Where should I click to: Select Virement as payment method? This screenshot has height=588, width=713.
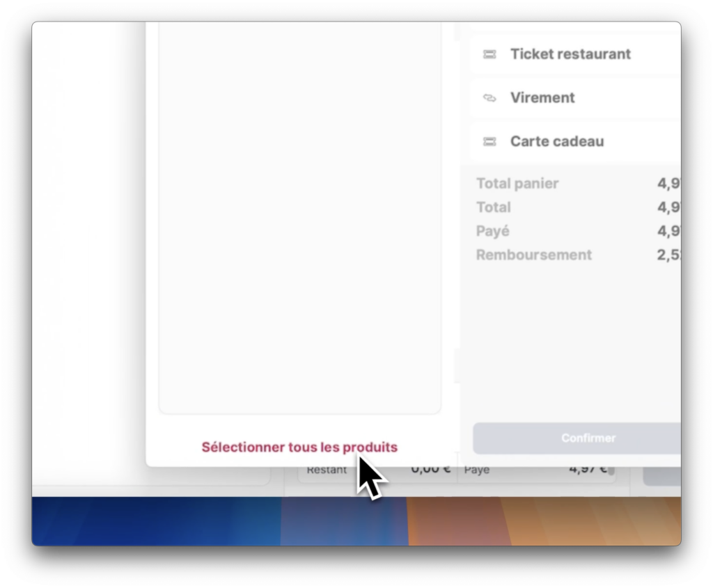pos(542,98)
